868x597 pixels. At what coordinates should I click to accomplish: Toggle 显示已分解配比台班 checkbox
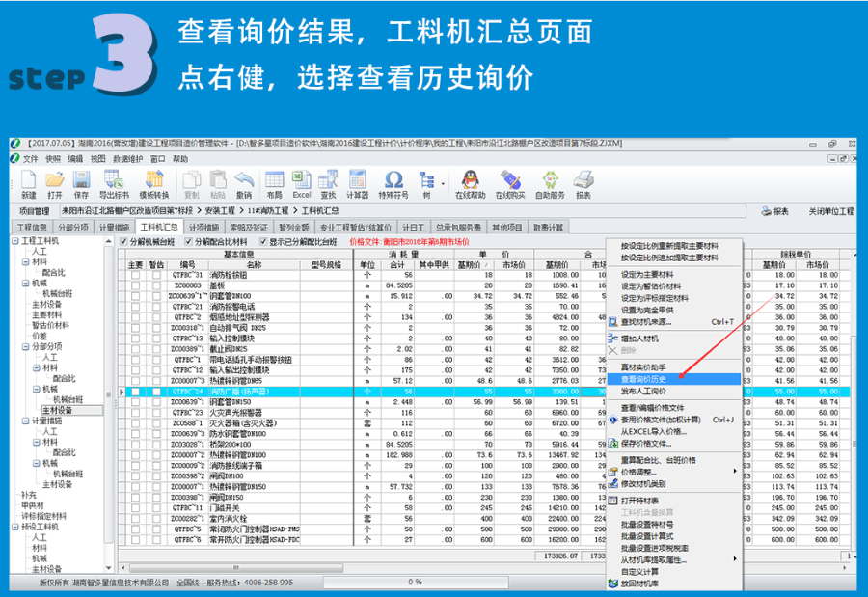coord(262,242)
